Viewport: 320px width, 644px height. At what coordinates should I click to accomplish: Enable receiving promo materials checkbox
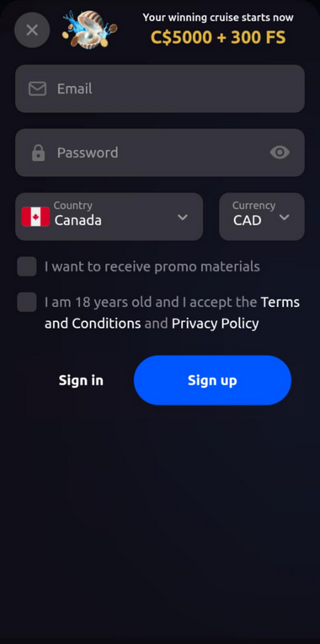(27, 266)
